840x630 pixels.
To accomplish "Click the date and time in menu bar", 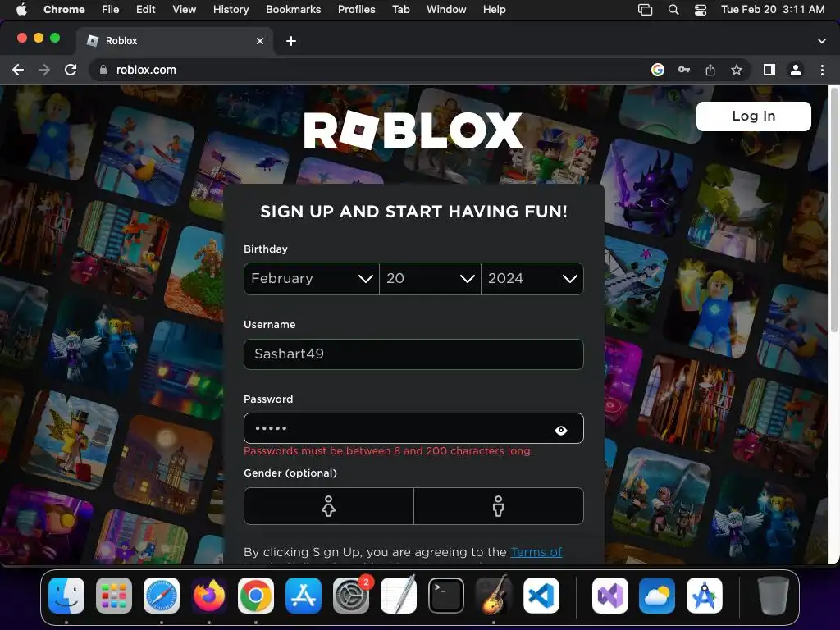I will pos(773,9).
